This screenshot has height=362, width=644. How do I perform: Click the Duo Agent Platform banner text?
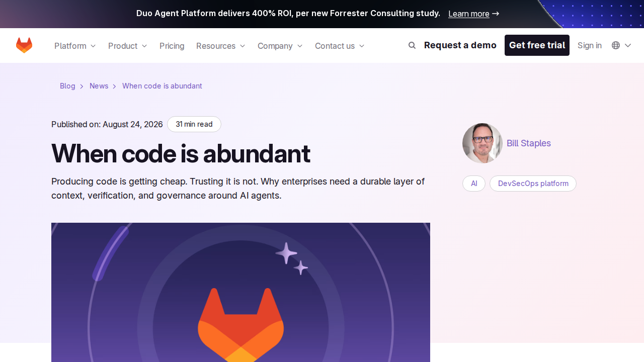tap(288, 13)
